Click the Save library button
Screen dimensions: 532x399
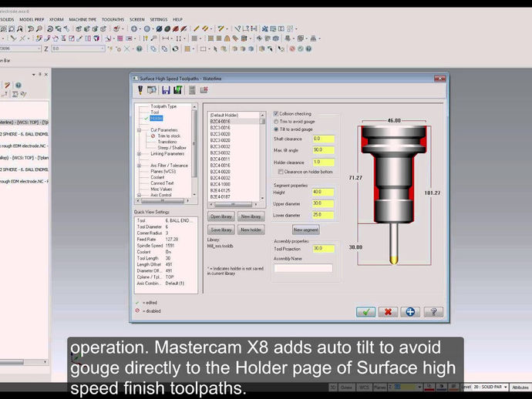(x=221, y=230)
